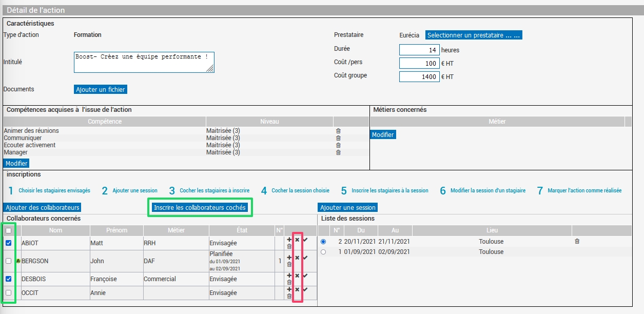The image size is (644, 314).
Task: Click the checkmark icon in OCCIT row
Action: pos(305,289)
